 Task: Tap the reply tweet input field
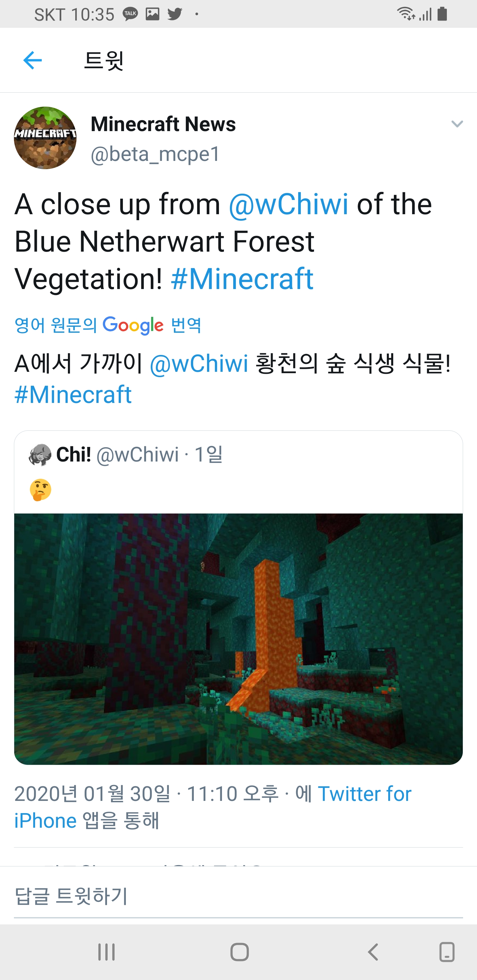click(x=238, y=896)
